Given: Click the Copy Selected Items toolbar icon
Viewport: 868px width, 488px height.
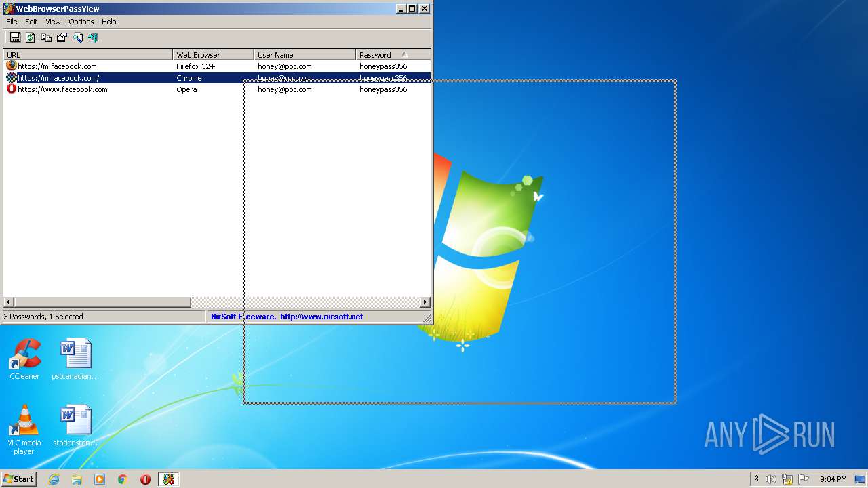Looking at the screenshot, I should [x=46, y=37].
